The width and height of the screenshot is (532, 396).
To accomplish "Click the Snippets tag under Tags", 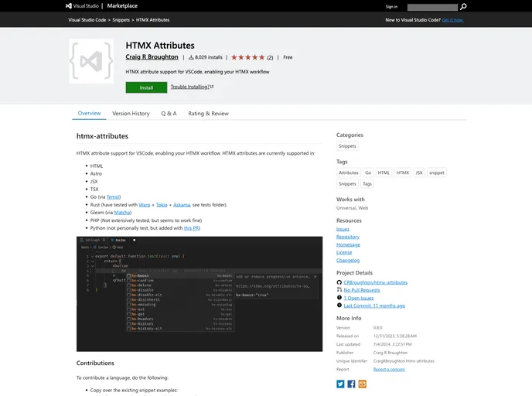I will (347, 184).
